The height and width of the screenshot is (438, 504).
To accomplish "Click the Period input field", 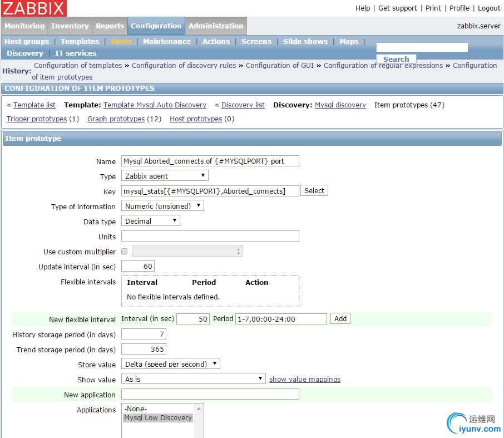I will [281, 319].
